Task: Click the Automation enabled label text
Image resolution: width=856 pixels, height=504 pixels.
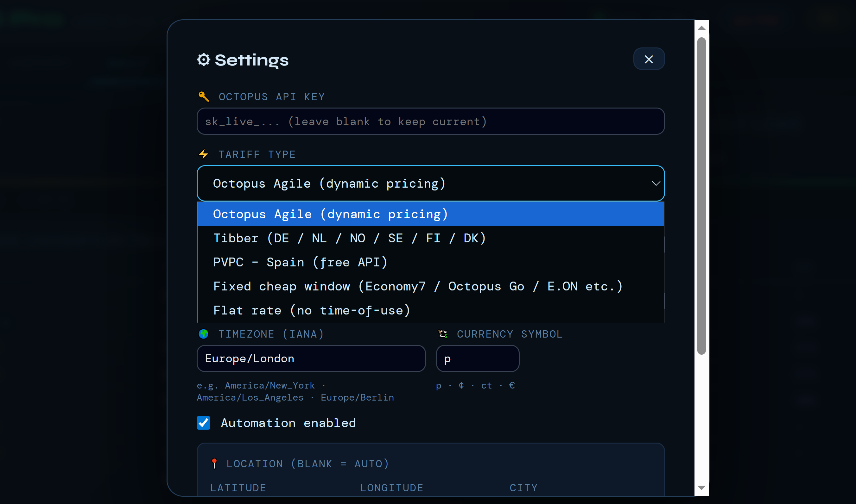Action: click(x=288, y=423)
